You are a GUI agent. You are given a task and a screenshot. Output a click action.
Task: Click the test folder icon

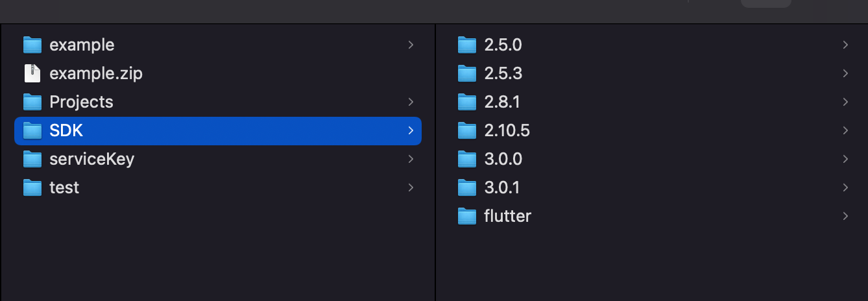(32, 187)
